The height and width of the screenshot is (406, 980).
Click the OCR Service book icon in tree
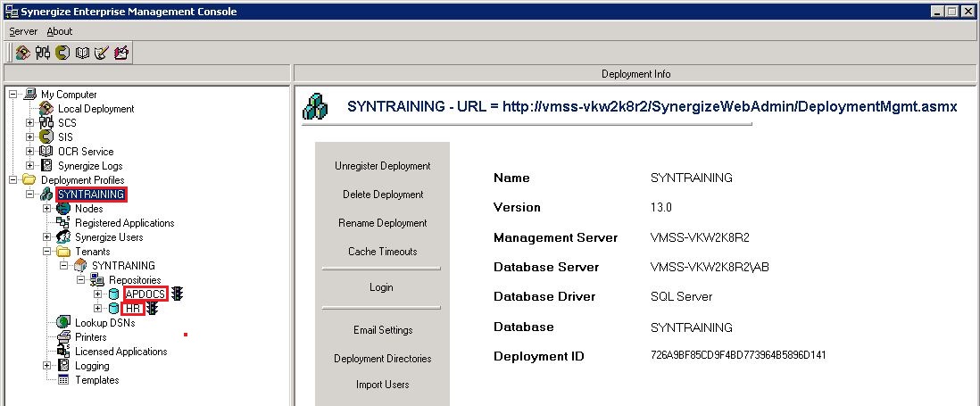[x=46, y=151]
